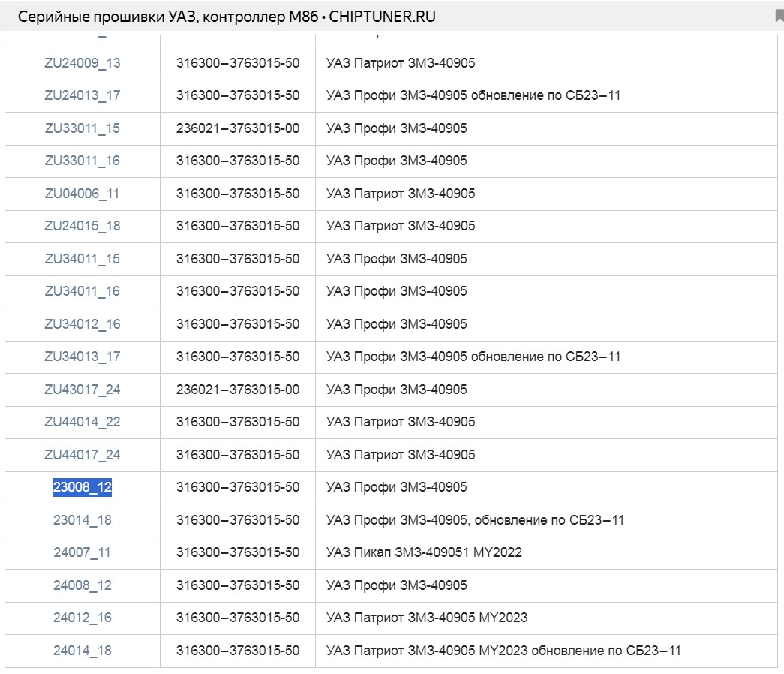Open firmware link ZU24013_17
This screenshot has height=674, width=784.
[82, 95]
